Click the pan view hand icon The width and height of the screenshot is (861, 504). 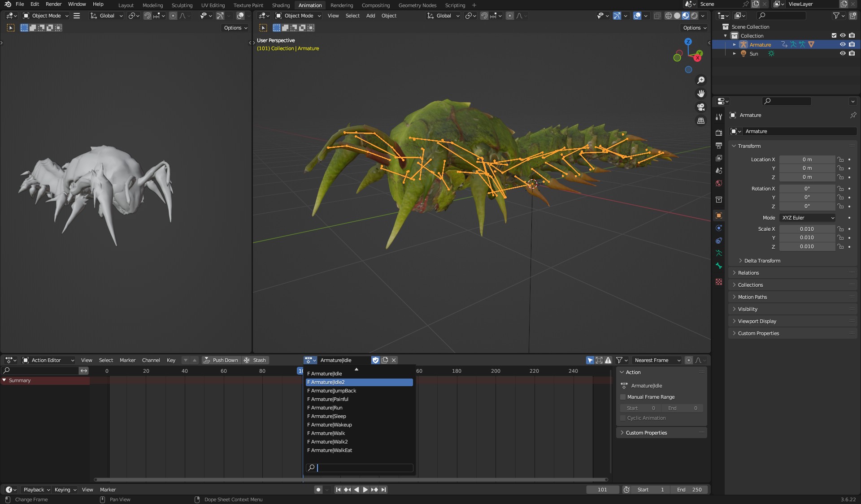(x=700, y=94)
